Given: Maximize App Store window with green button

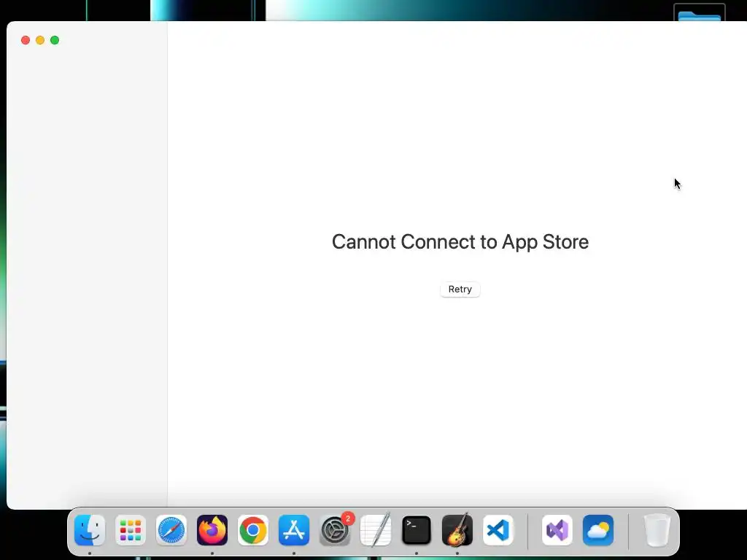Looking at the screenshot, I should [55, 41].
